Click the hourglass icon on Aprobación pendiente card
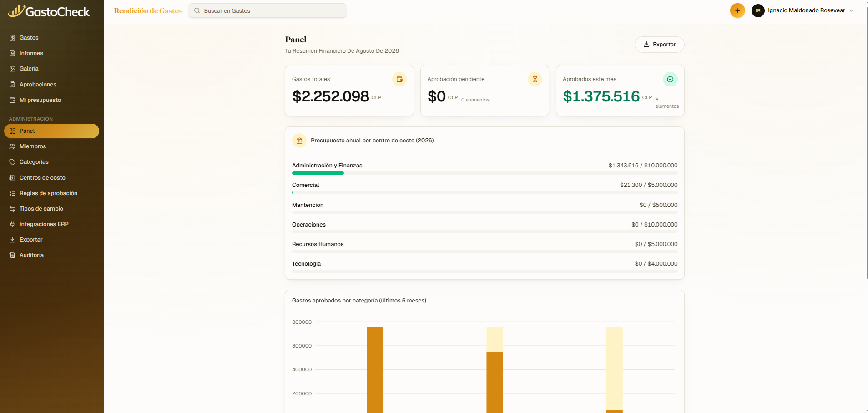Image resolution: width=868 pixels, height=413 pixels. coord(535,79)
